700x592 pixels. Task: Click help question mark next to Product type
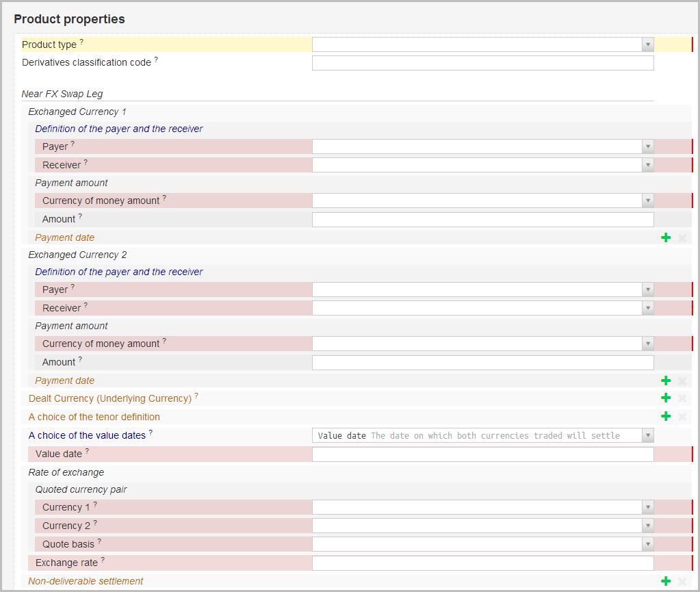81,42
